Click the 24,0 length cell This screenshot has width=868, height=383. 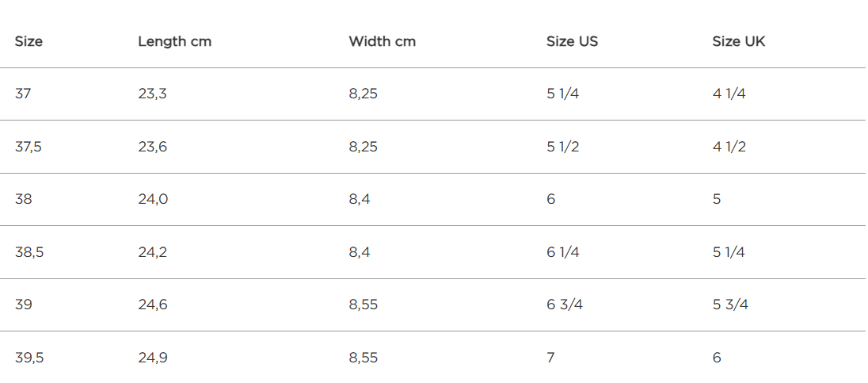point(153,199)
